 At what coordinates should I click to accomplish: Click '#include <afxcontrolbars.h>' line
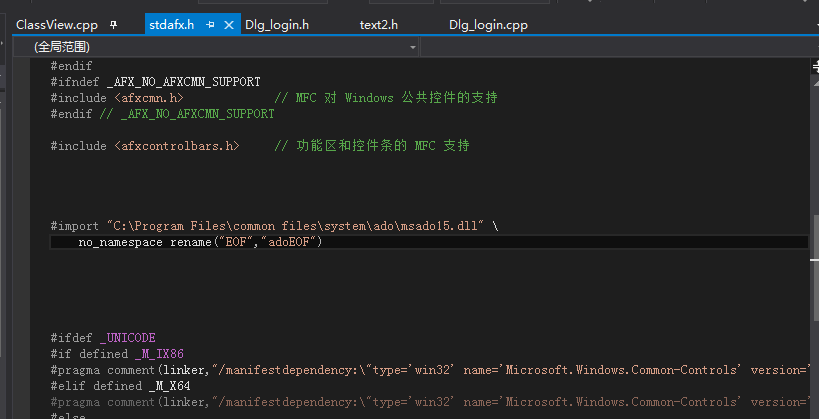[145, 146]
